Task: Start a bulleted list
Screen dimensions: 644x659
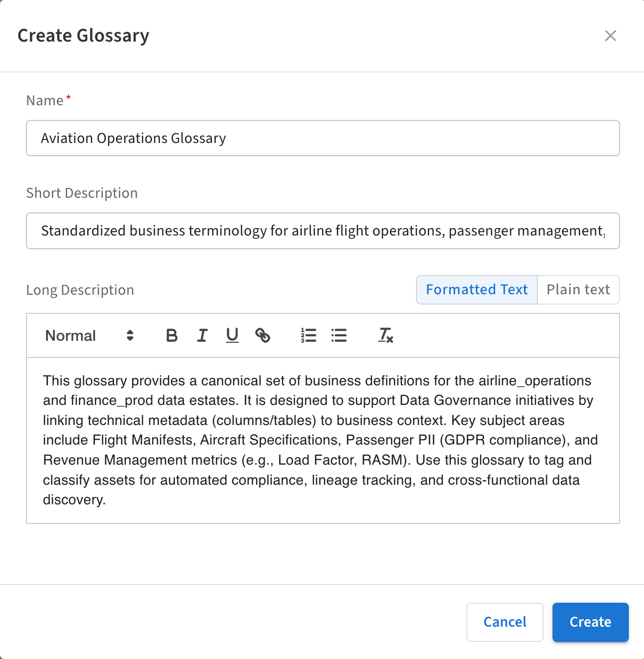Action: tap(339, 335)
